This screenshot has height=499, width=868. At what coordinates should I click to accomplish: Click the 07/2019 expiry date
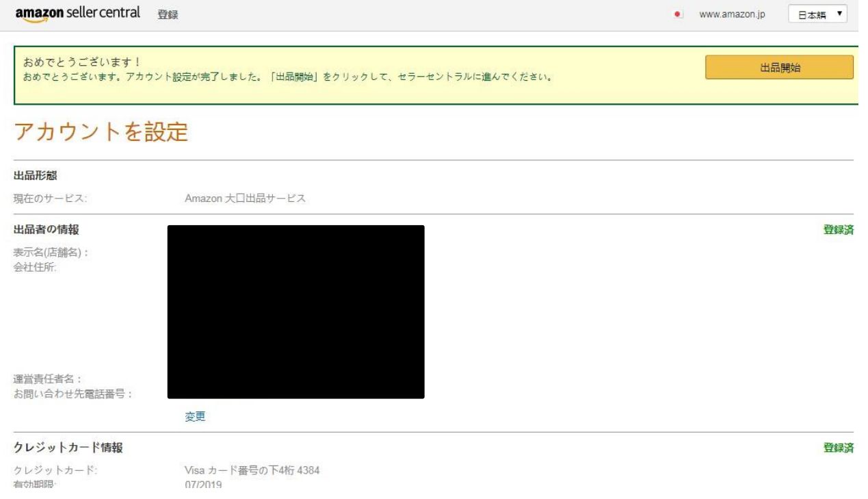204,485
